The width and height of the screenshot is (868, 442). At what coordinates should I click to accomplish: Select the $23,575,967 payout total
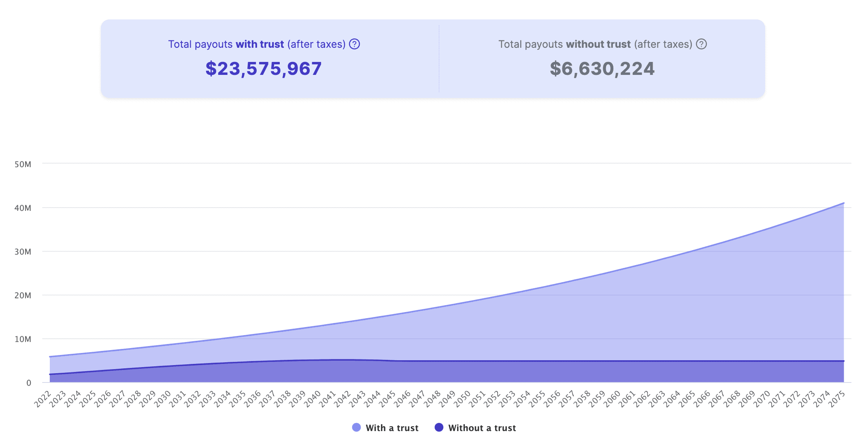[x=264, y=68]
